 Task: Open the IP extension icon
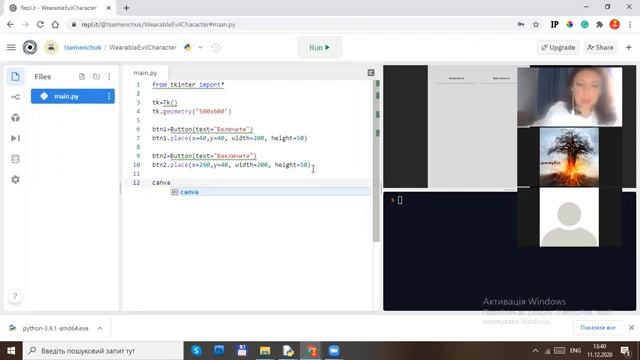click(554, 24)
